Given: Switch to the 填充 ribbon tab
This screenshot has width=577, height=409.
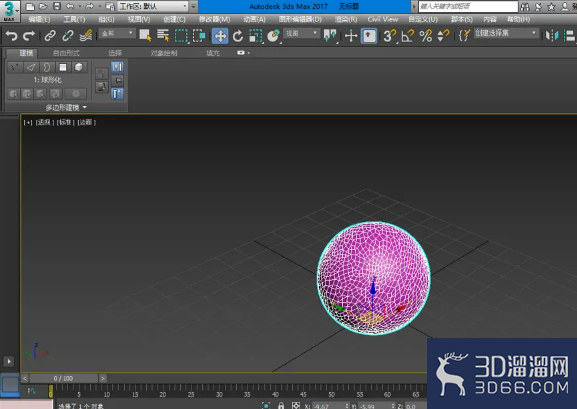Looking at the screenshot, I should [x=213, y=53].
